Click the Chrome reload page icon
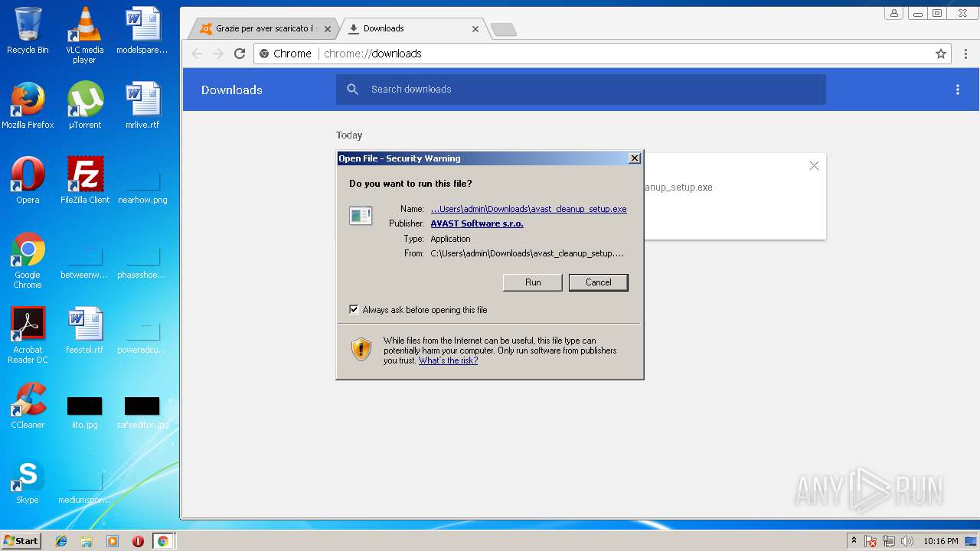The height and width of the screenshot is (551, 980). (240, 54)
